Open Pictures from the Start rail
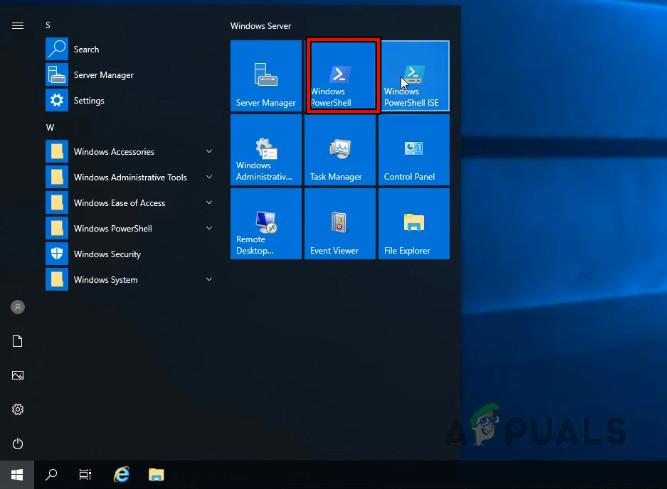Screen dimensions: 667x489 (x=17, y=375)
